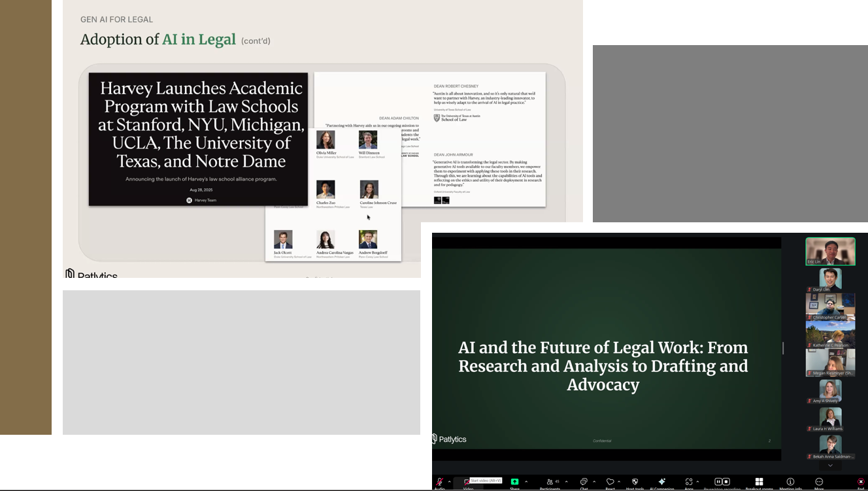868x491 pixels.
Task: Expand chat options arrow beside Chat
Action: tap(594, 482)
